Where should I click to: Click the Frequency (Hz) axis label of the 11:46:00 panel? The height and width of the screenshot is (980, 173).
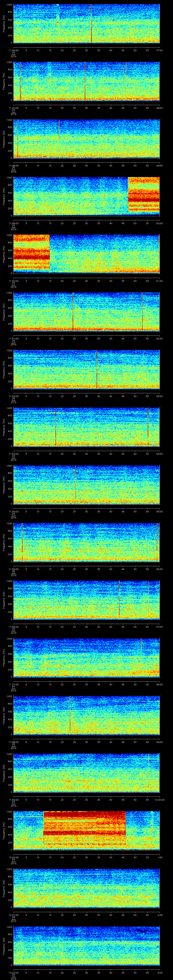click(4, 24)
